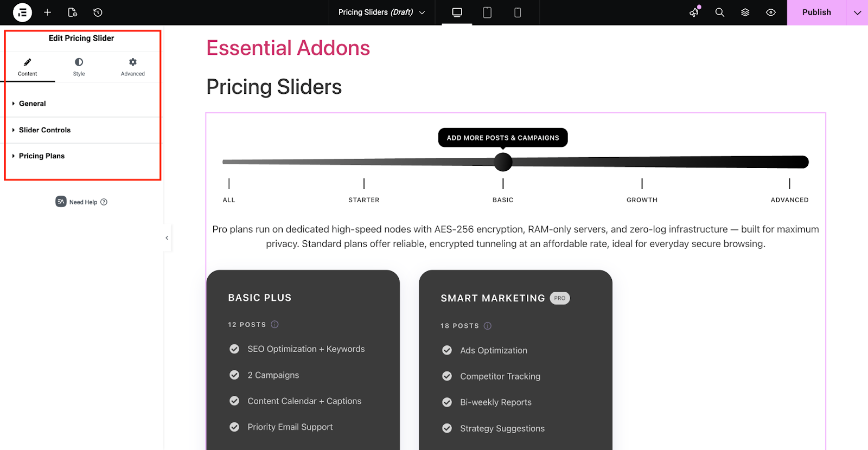Click the pricing slider handle at BASIC
This screenshot has width=868, height=450.
point(502,162)
